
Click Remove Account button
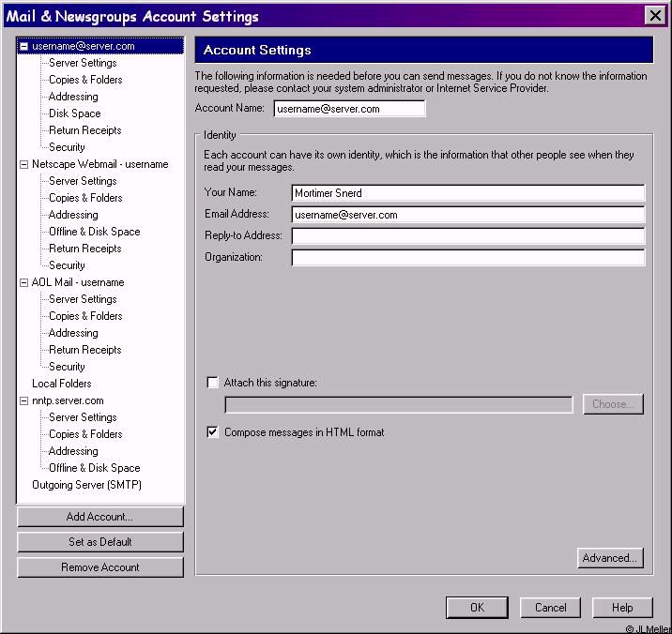[x=99, y=567]
